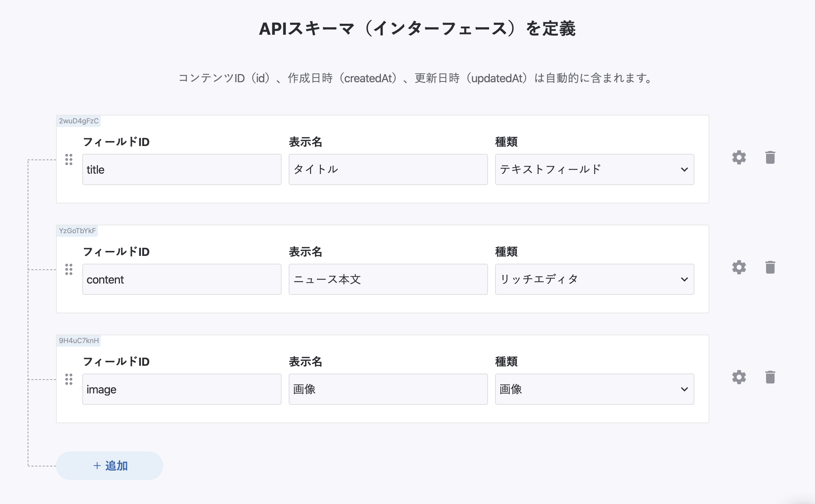Click drag handle of title field

point(69,159)
